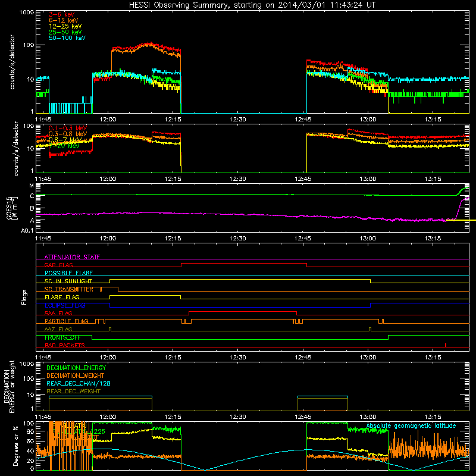Image resolution: width=476 pixels, height=476 pixels.
Task: Select the 6-12 keV legend label
Action: (x=64, y=20)
